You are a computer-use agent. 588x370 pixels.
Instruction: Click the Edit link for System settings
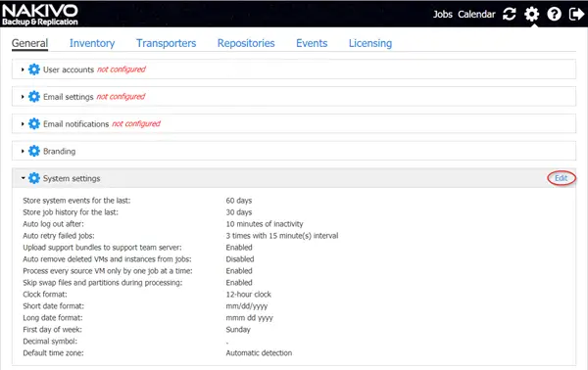pyautogui.click(x=561, y=178)
